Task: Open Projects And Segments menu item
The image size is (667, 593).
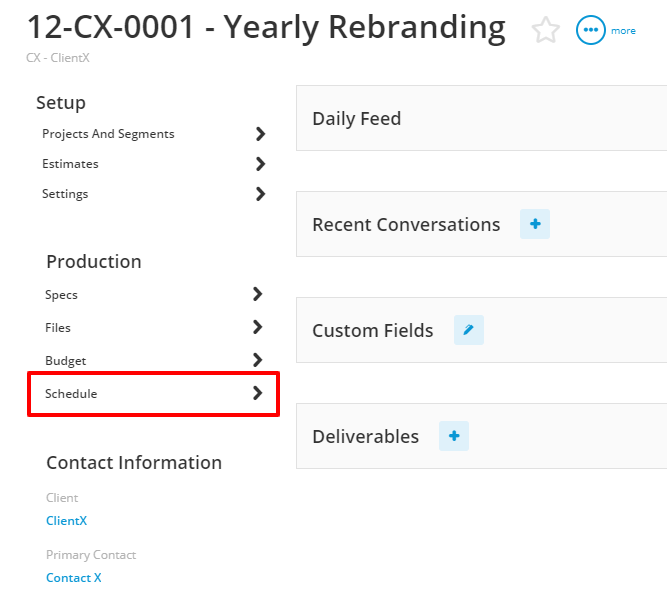Action: [108, 134]
